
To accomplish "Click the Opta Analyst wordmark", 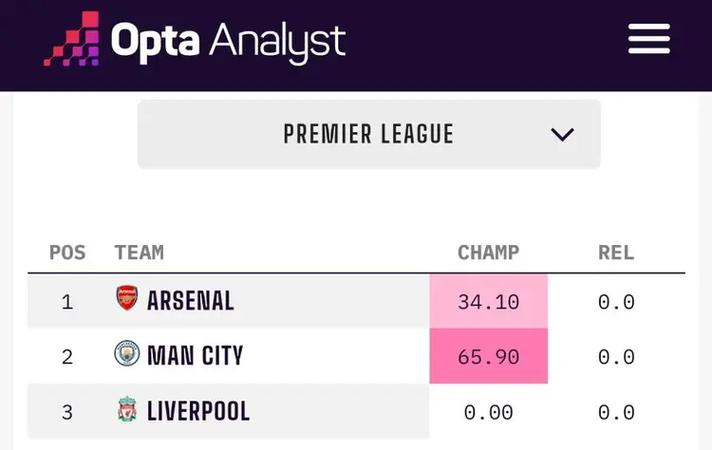I will tap(228, 42).
